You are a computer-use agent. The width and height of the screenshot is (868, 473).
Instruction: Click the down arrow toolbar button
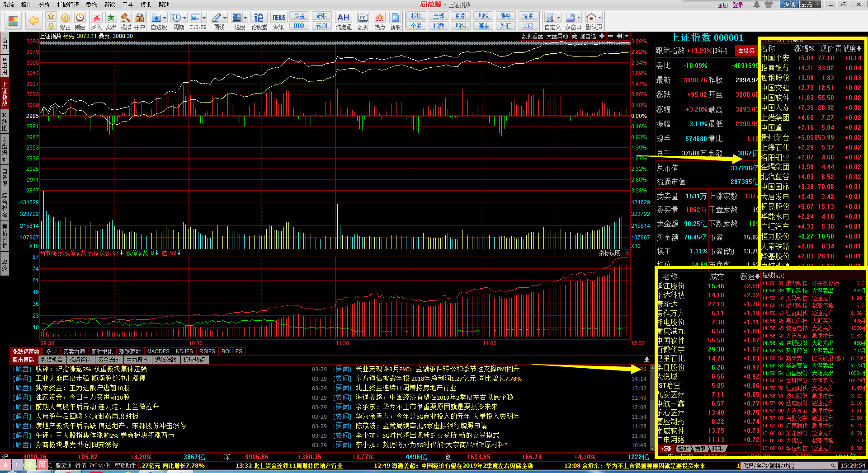(x=51, y=26)
